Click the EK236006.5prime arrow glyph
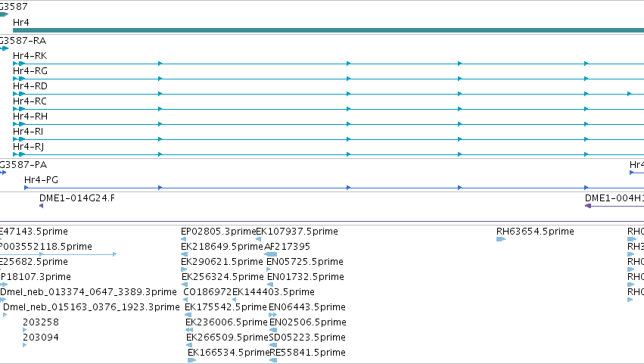644x364 pixels. click(x=189, y=330)
